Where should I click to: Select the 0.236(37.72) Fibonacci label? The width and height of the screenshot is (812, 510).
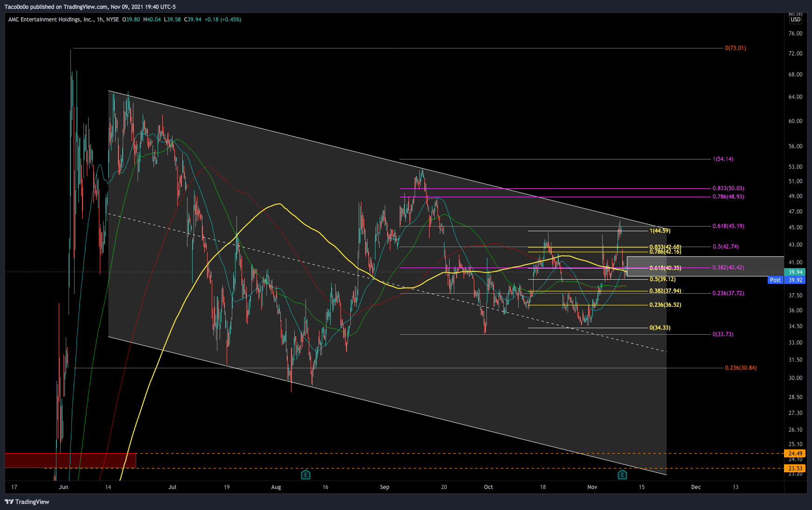pyautogui.click(x=729, y=293)
